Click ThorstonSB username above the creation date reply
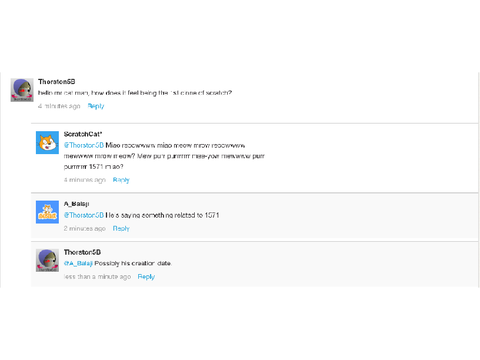 pyautogui.click(x=82, y=252)
